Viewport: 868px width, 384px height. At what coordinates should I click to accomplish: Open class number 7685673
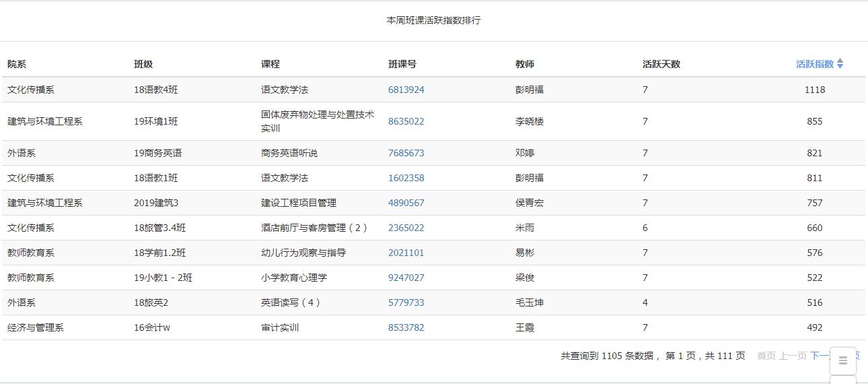406,153
